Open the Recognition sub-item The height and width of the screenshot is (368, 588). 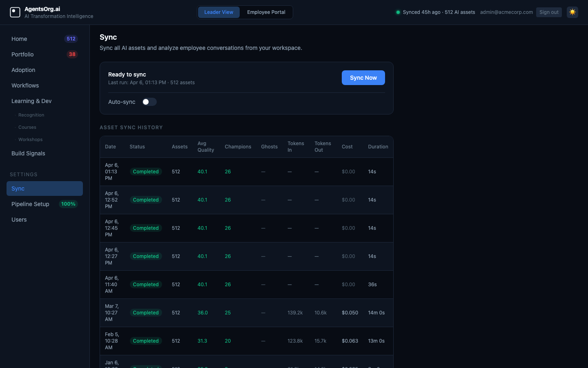tap(31, 115)
